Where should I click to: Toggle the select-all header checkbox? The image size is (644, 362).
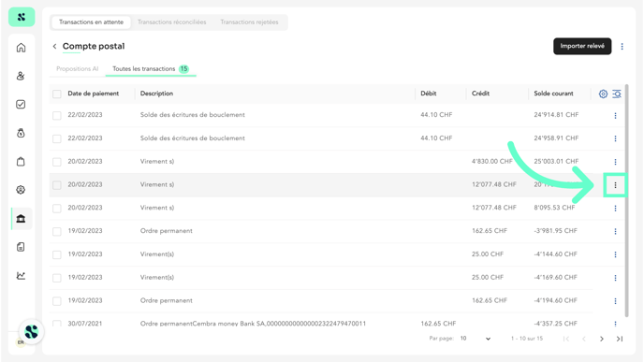tap(57, 94)
